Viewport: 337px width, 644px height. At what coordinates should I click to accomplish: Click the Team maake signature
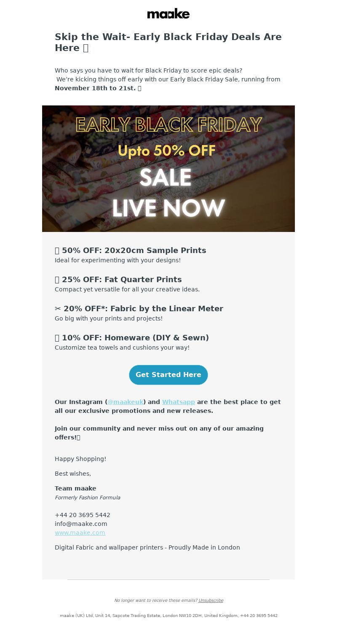[x=75, y=488]
